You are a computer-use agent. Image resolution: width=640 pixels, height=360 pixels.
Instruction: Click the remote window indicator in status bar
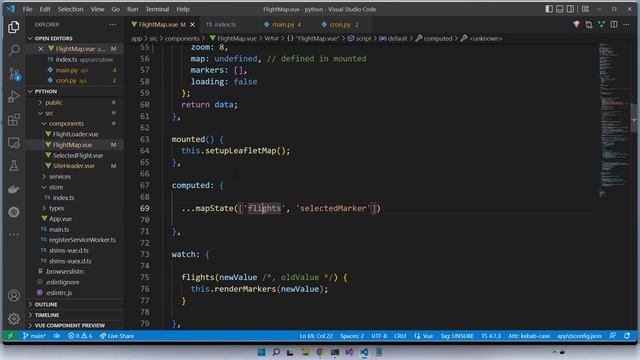pyautogui.click(x=11, y=336)
